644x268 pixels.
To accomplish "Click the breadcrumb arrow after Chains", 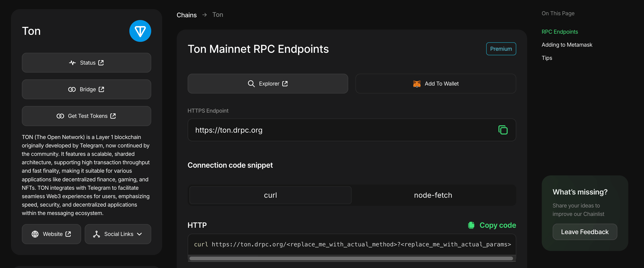I will click(x=204, y=15).
